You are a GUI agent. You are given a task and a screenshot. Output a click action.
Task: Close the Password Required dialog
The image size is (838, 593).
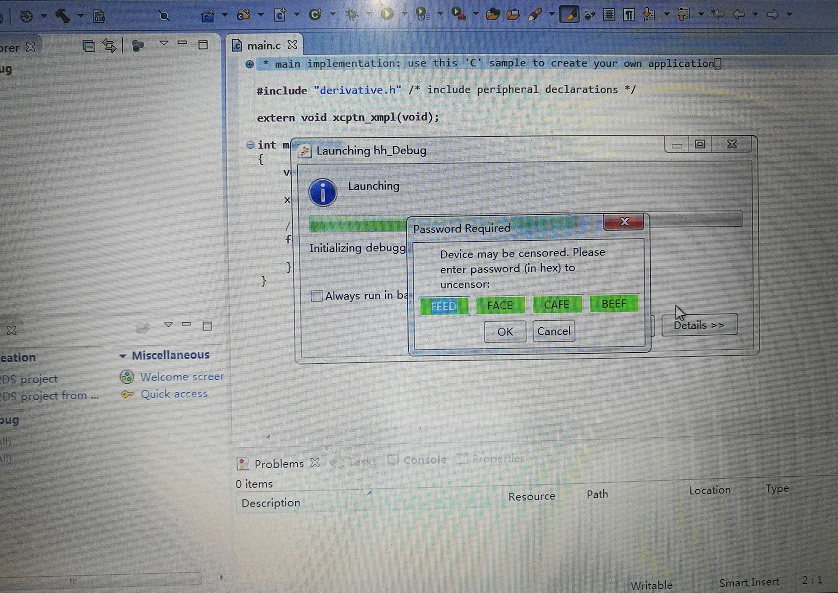coord(624,222)
